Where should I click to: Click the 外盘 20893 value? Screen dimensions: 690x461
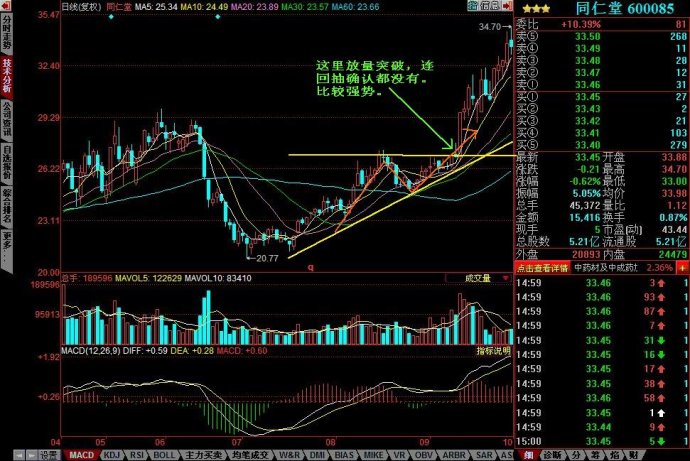click(586, 254)
